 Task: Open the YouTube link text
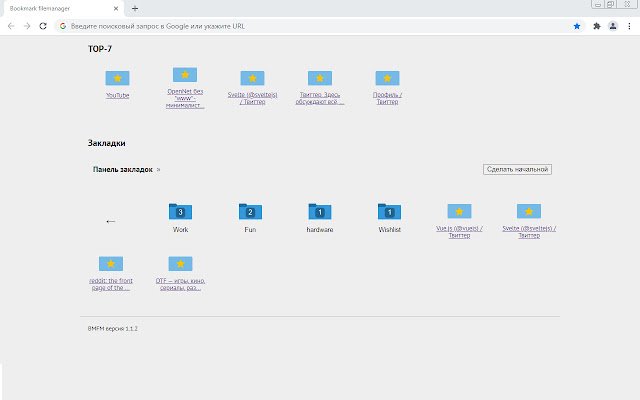point(118,95)
